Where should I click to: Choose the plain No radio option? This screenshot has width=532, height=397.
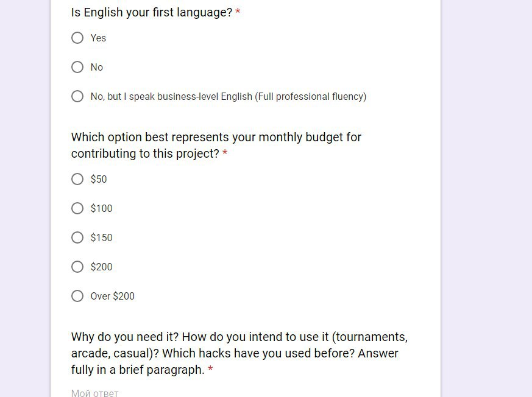point(77,67)
